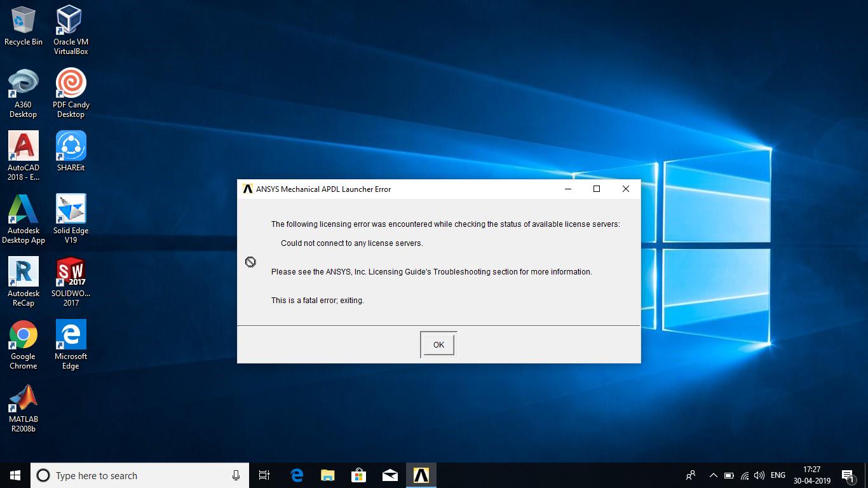Screen dimensions: 868x488
Task: Open the People icon in system tray
Action: pyautogui.click(x=691, y=475)
